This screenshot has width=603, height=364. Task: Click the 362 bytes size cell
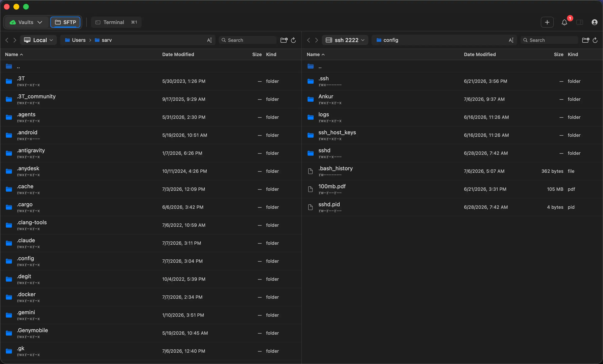[552, 171]
